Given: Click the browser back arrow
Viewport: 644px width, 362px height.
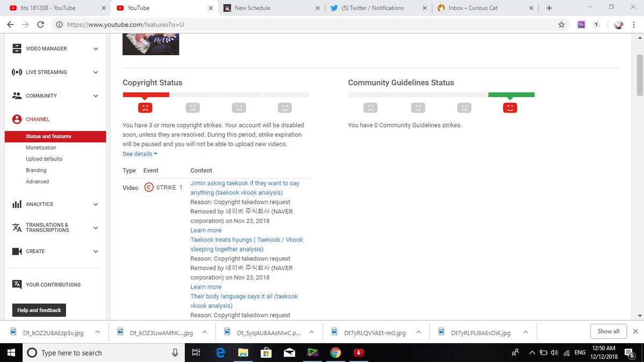Looking at the screenshot, I should click(x=10, y=25).
